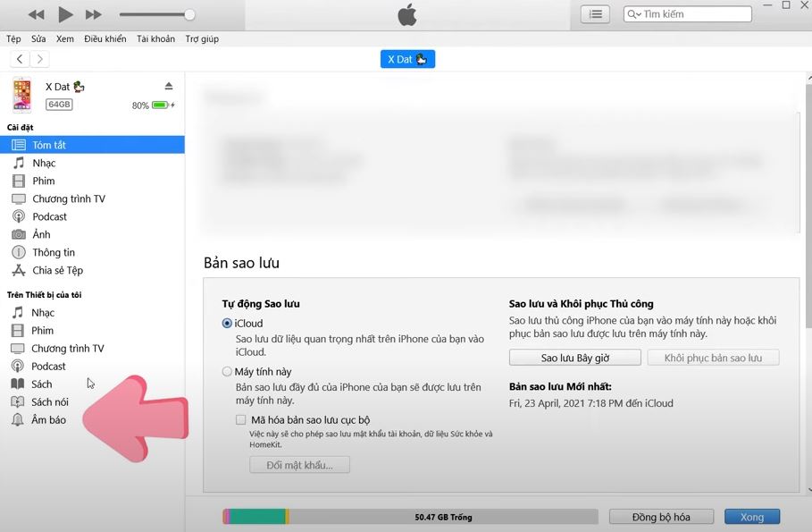This screenshot has height=532, width=812.
Task: Click the volume slider knob
Action: (x=189, y=14)
